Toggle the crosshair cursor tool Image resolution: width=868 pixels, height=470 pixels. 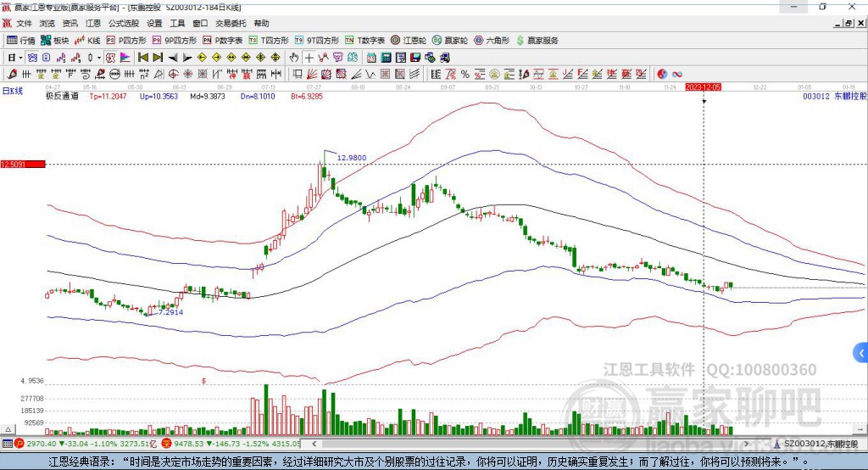(x=309, y=58)
